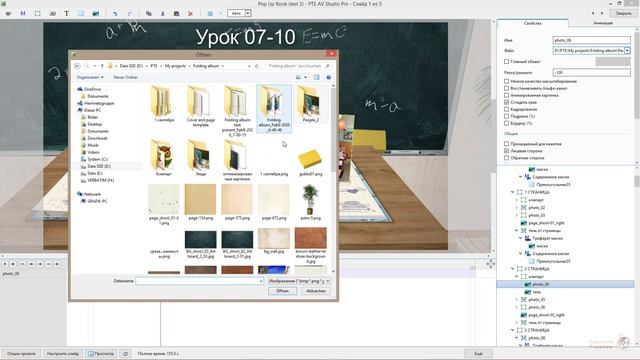Expand the photo_05 tree node
This screenshot has width=640, height=360.
[x=517, y=300]
